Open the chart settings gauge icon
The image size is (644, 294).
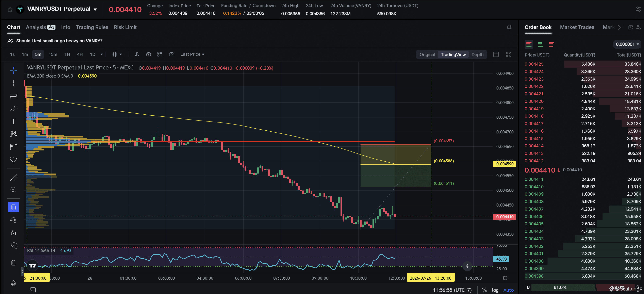point(149,54)
